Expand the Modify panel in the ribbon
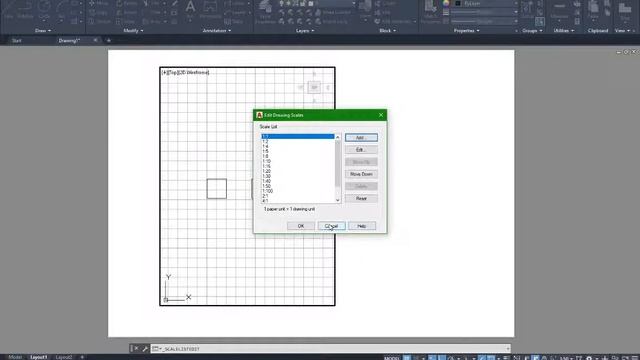640x360 pixels. [x=133, y=31]
